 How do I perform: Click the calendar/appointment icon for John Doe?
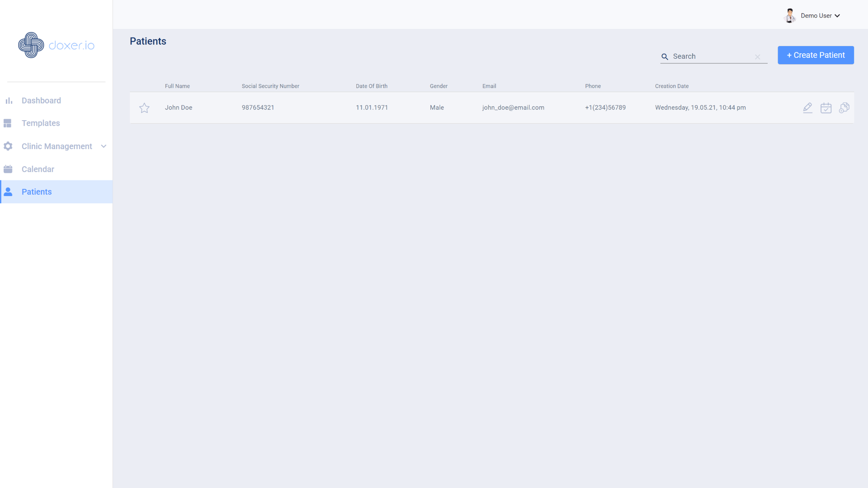click(826, 108)
